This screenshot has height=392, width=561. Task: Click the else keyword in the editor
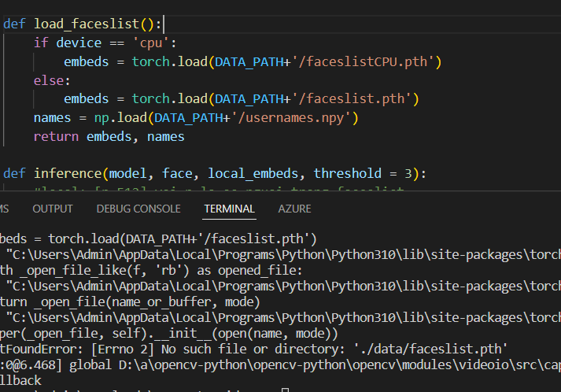click(47, 80)
